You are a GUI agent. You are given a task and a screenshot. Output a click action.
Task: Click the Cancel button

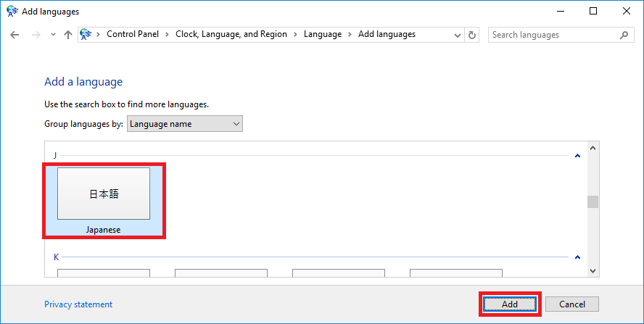(572, 304)
